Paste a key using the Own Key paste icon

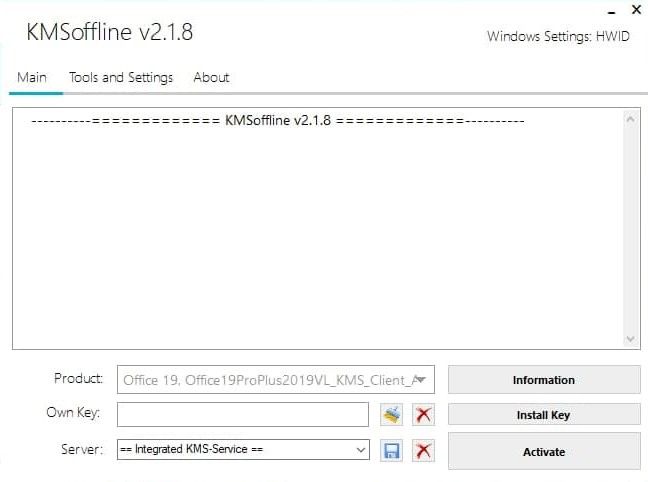[x=391, y=415]
